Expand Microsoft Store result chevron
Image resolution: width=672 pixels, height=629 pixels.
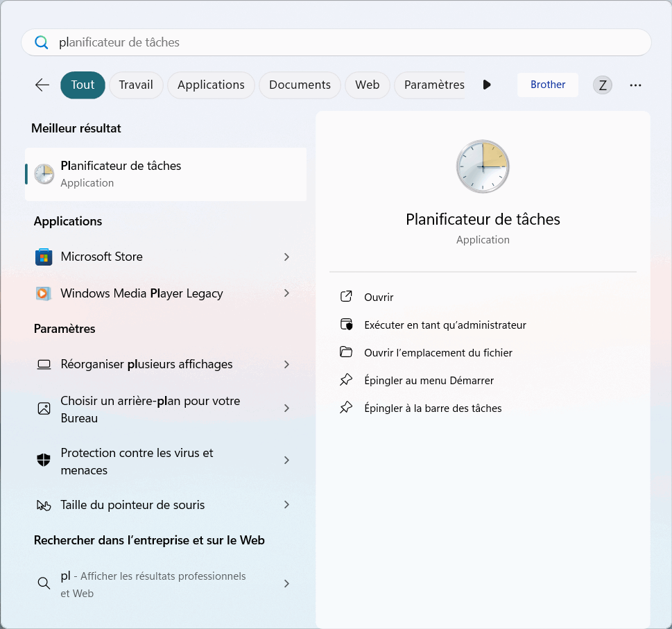(286, 257)
